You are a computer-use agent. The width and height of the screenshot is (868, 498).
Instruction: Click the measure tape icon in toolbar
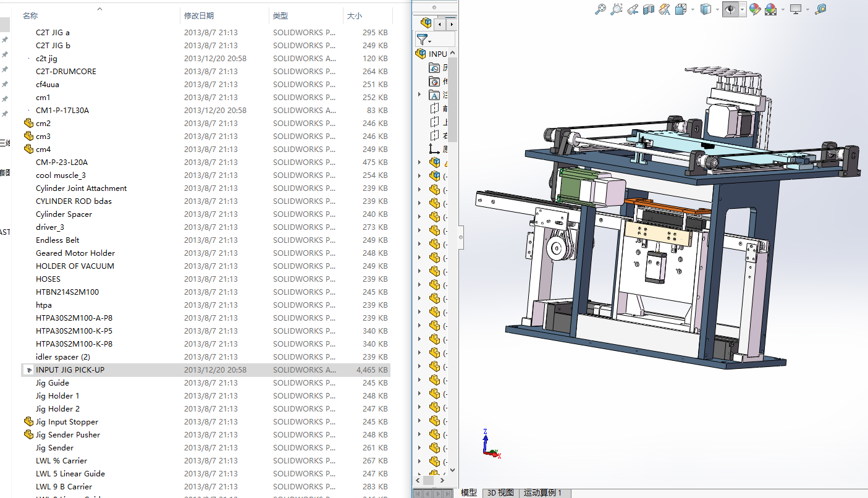(x=820, y=9)
